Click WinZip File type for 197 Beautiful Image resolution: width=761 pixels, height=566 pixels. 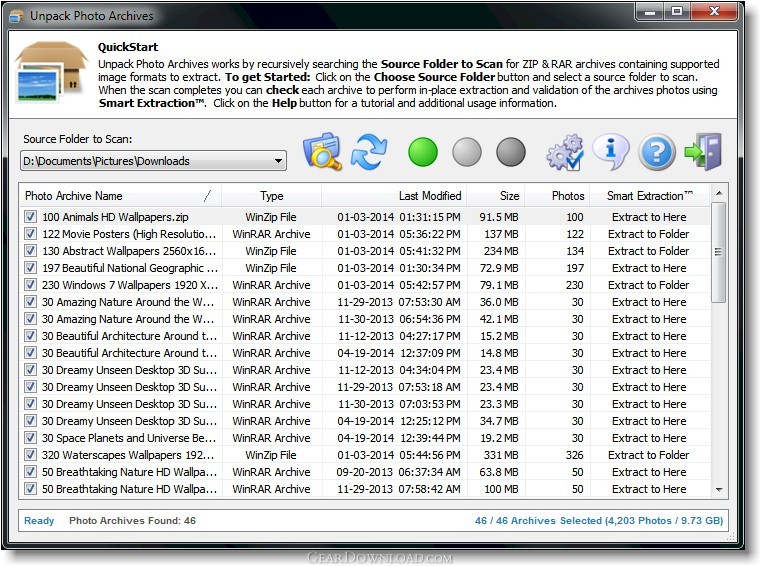271,268
